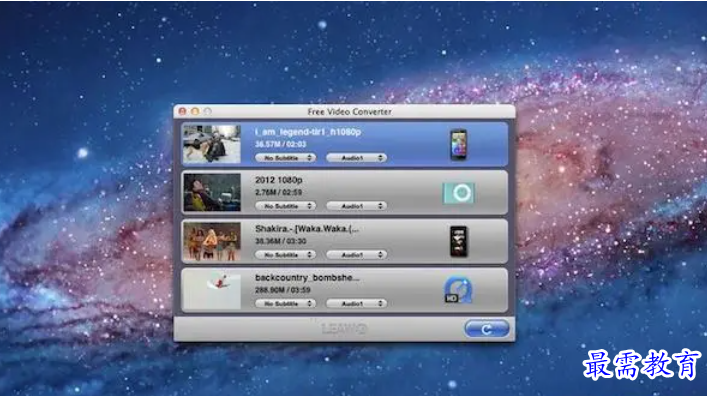Image resolution: width=707 pixels, height=396 pixels.
Task: Click the file name i_am_legend-tlr1_h1080p
Action: 308,132
